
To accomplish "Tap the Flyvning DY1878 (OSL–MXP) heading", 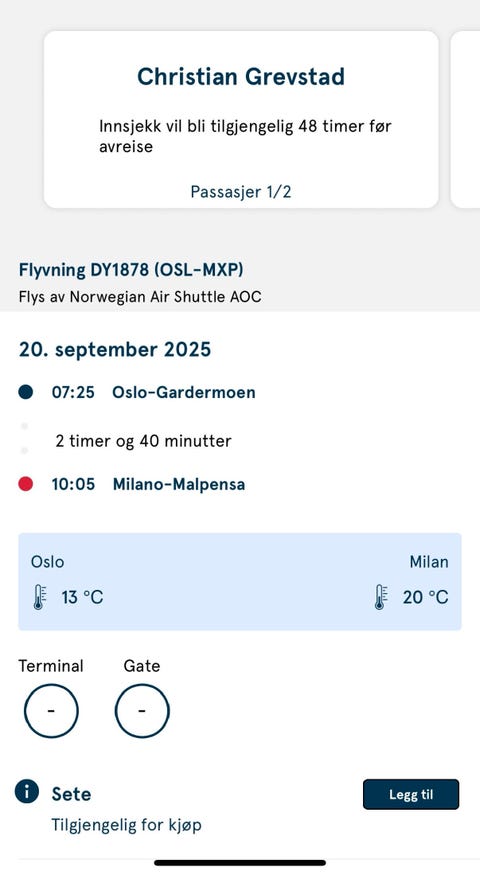I will 131,270.
